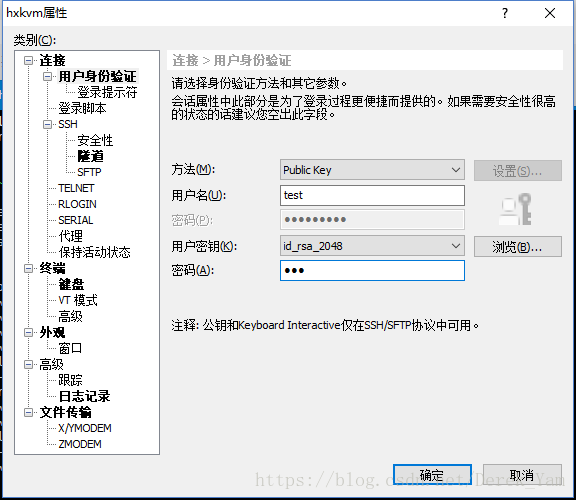The width and height of the screenshot is (576, 500).
Task: Select X/YMODEM tree item
Action: [x=85, y=428]
